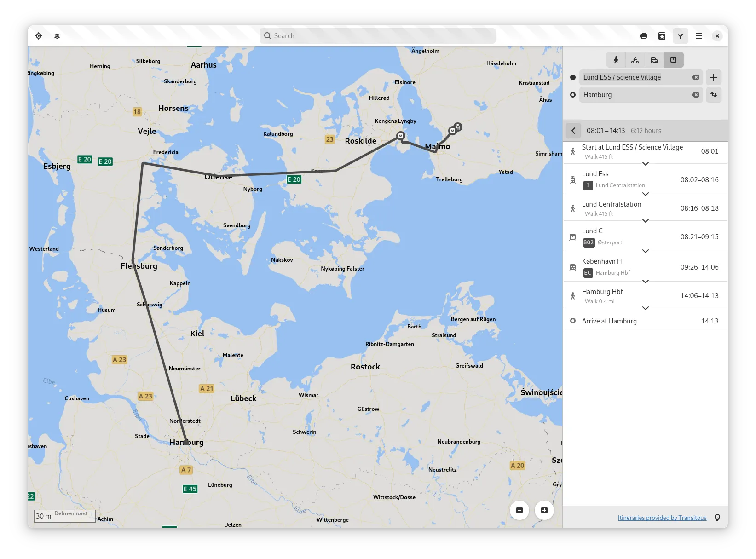756x559 pixels.
Task: Select the Start at Lund ESS / Science Village row
Action: pyautogui.click(x=646, y=152)
